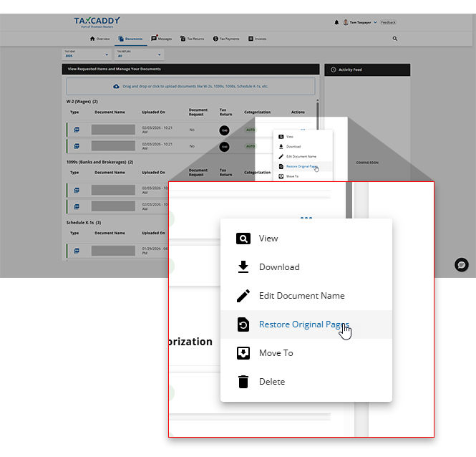Screen dimensions: 476x457
Task: Click the W-2 (Wages) section heading
Action: [x=82, y=102]
